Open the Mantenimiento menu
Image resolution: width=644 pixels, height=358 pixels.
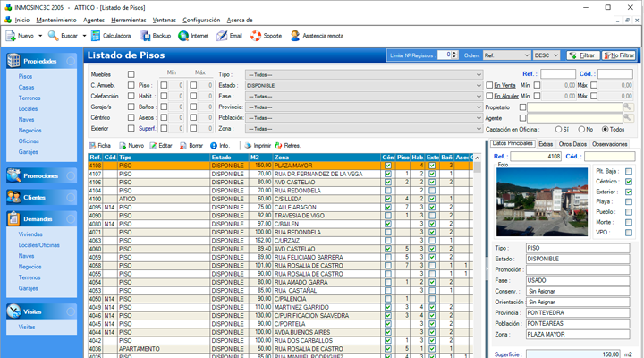(56, 21)
